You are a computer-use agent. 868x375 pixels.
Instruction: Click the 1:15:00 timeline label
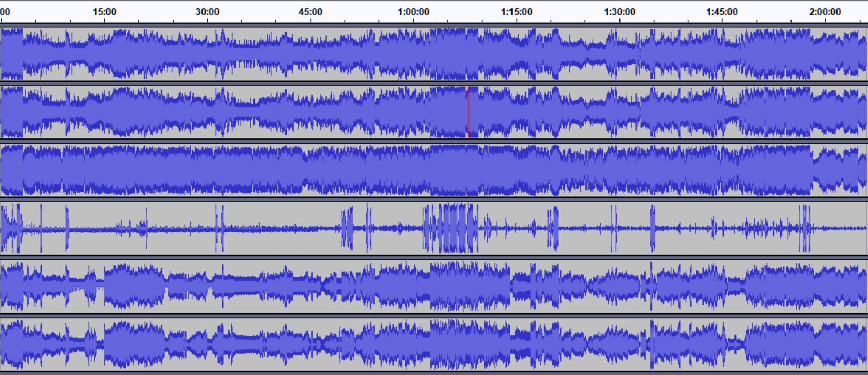(517, 12)
